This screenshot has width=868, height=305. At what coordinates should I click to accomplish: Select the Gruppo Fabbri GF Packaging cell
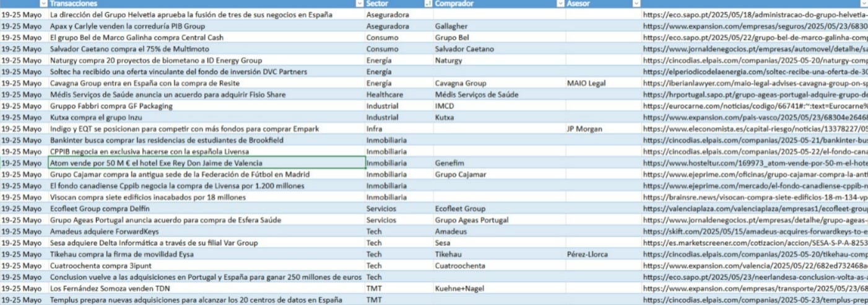[x=207, y=105]
